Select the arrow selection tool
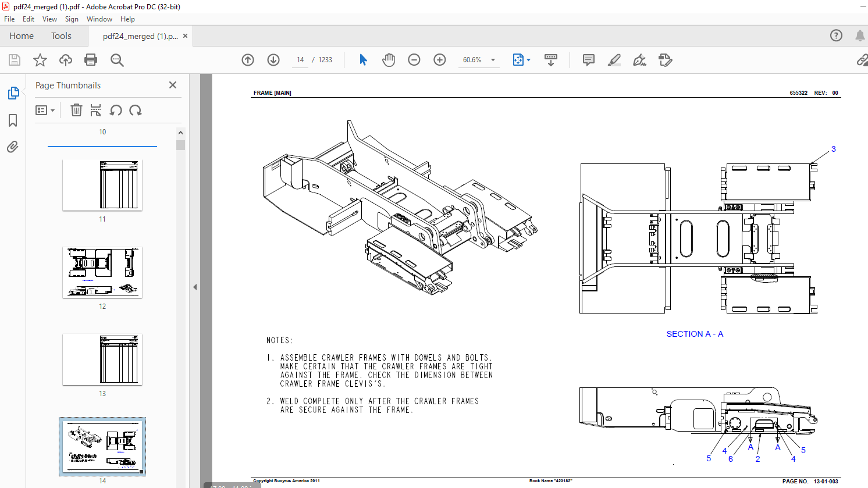The height and width of the screenshot is (488, 868). (363, 60)
